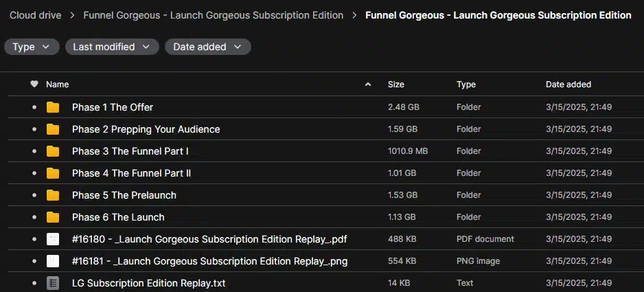Go to parent Funnel Gorgeous folder in breadcrumb

213,16
